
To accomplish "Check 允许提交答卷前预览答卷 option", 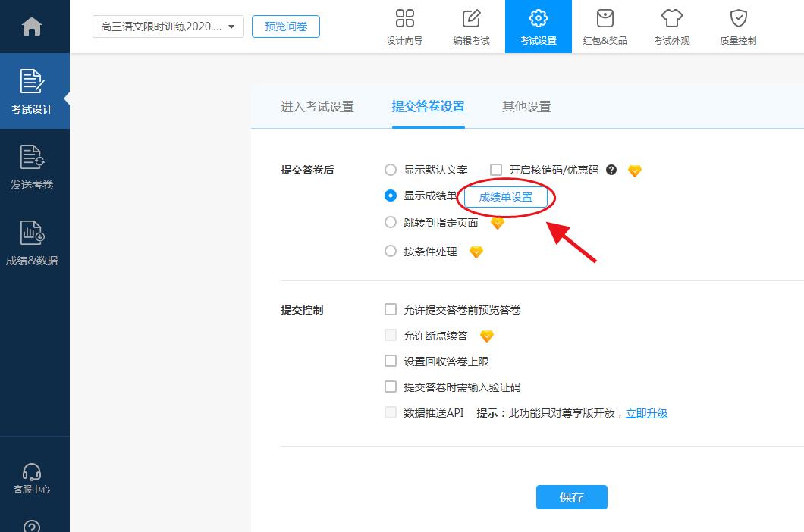I will (391, 309).
